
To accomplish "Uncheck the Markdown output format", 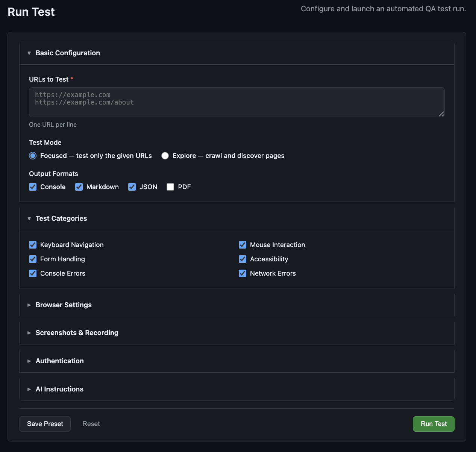I will (79, 187).
